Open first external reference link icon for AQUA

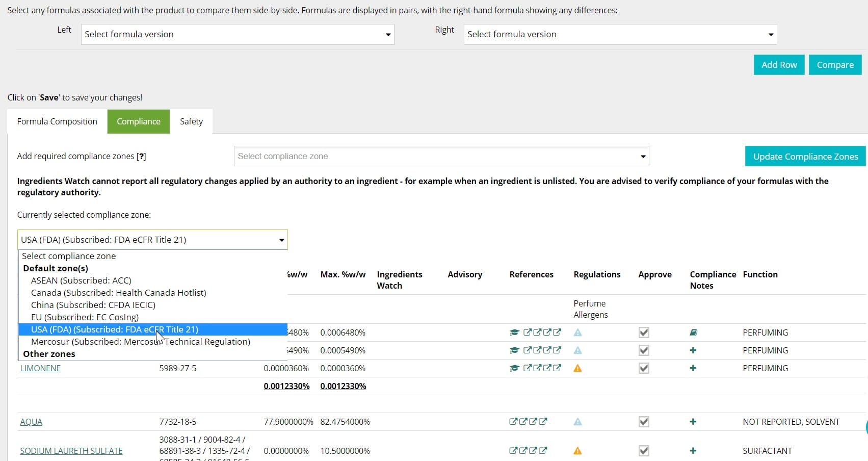[513, 422]
